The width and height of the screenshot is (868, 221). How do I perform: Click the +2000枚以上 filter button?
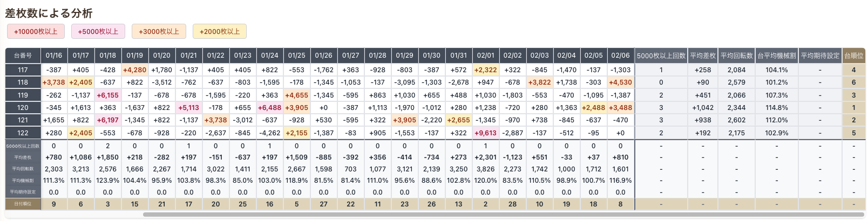pos(220,32)
